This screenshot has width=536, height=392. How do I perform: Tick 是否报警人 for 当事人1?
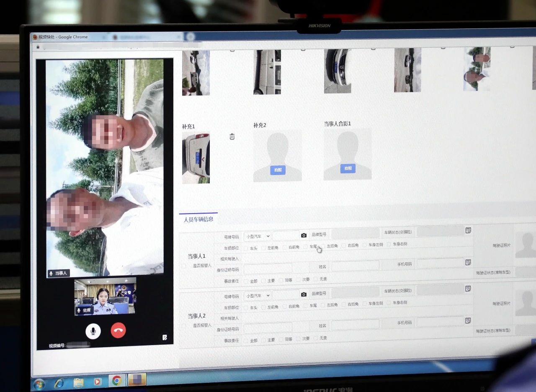point(184,266)
